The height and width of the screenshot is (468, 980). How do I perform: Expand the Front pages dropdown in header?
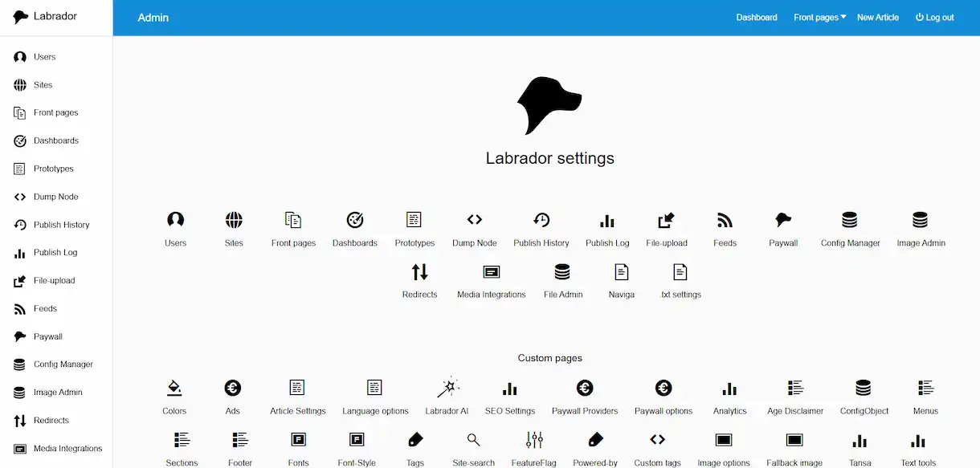[819, 18]
